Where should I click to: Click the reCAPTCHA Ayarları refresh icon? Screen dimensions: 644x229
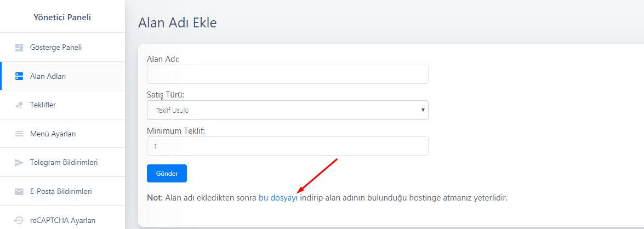point(19,220)
